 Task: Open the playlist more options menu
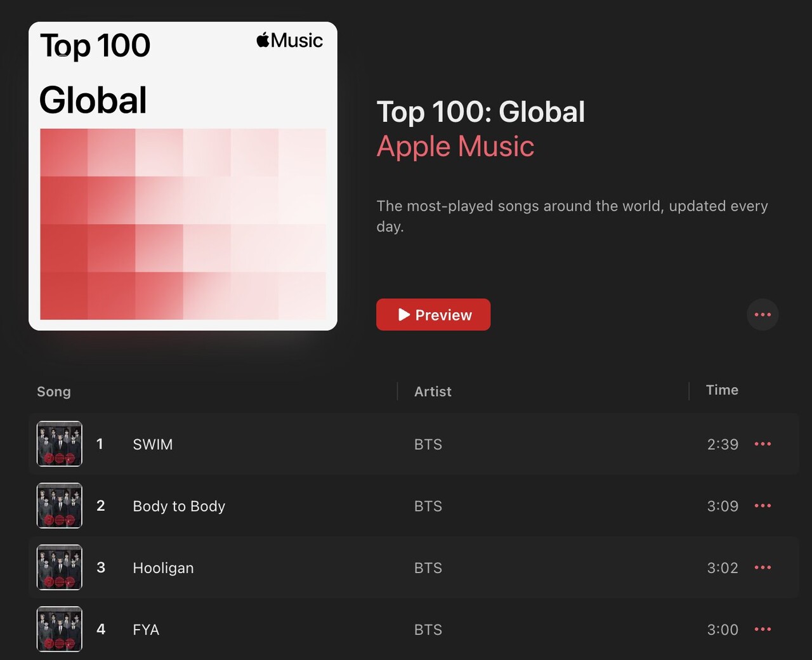pos(763,315)
